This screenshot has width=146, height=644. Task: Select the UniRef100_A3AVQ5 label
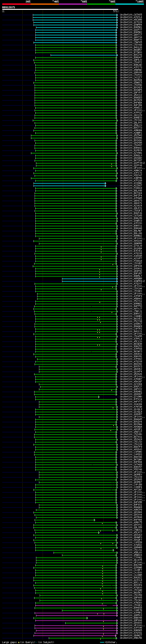coord(131,256)
